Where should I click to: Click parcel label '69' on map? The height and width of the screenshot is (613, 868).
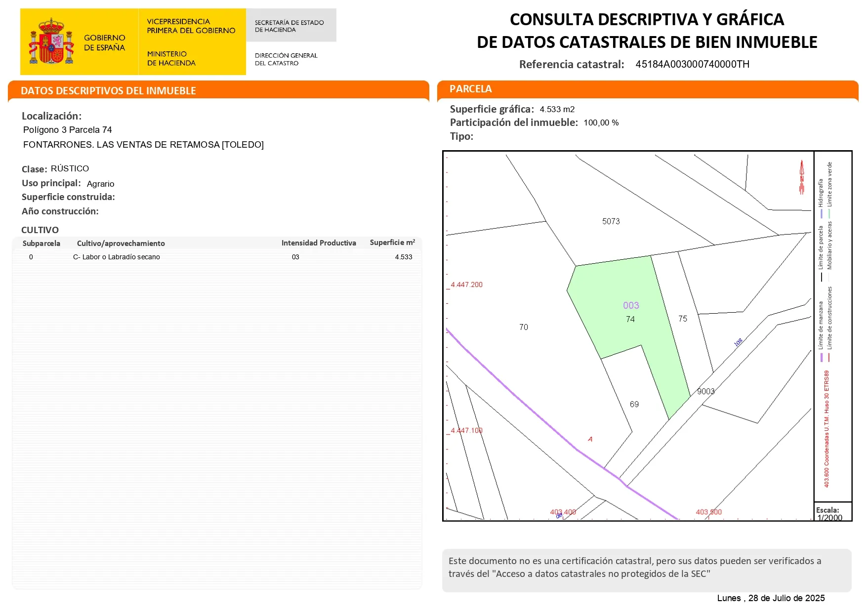(634, 404)
